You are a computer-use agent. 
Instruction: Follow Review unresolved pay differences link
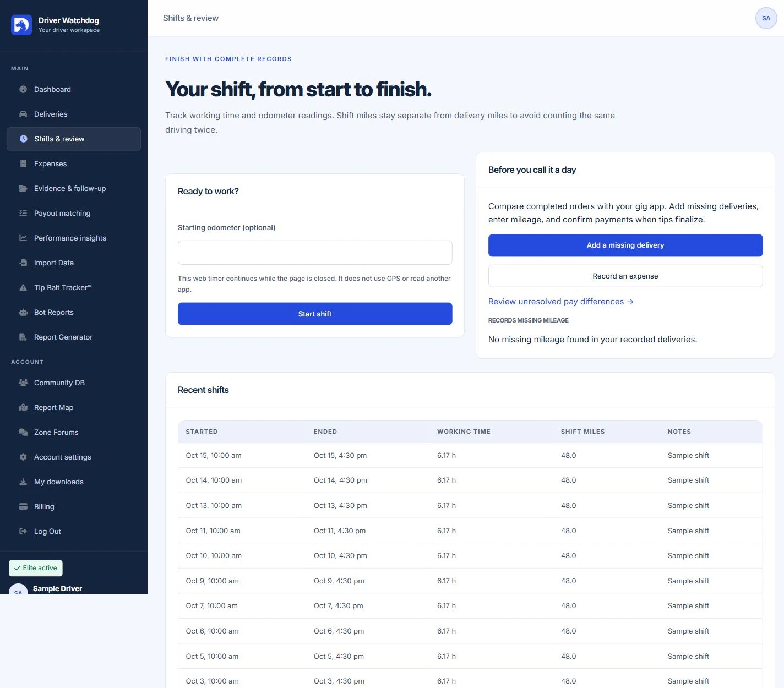click(x=561, y=302)
